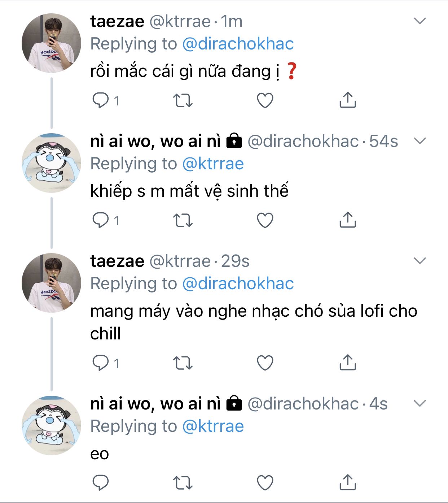
Task: Expand options menu on the 54s tweet
Action: click(420, 141)
